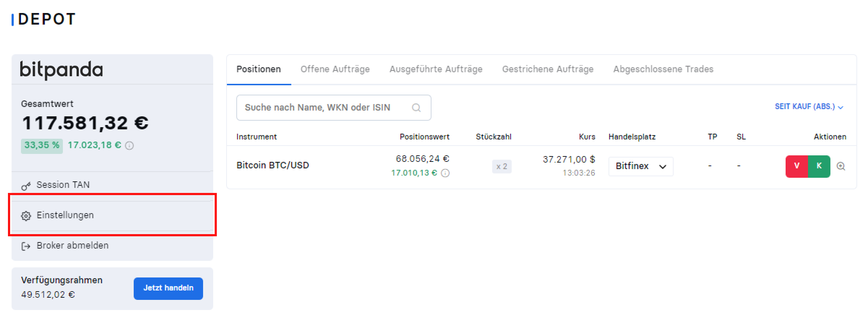The image size is (868, 323).
Task: Click the search magnifier icon in search field
Action: 416,108
